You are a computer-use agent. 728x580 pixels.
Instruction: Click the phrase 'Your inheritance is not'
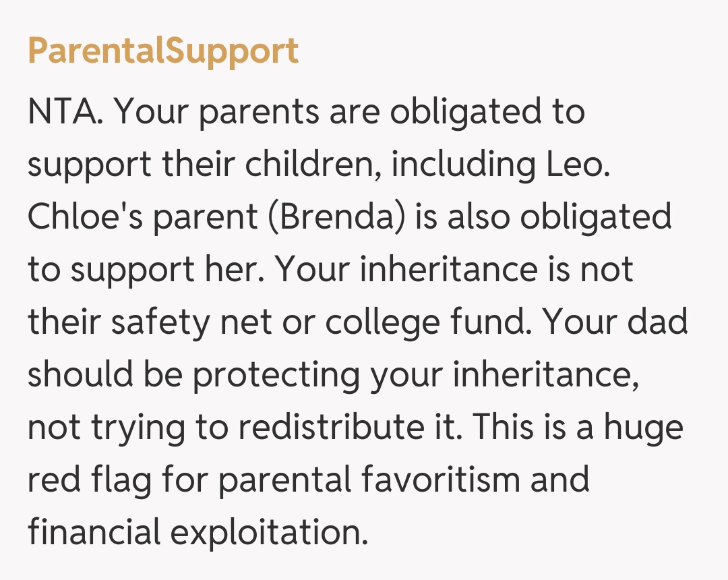click(x=454, y=270)
